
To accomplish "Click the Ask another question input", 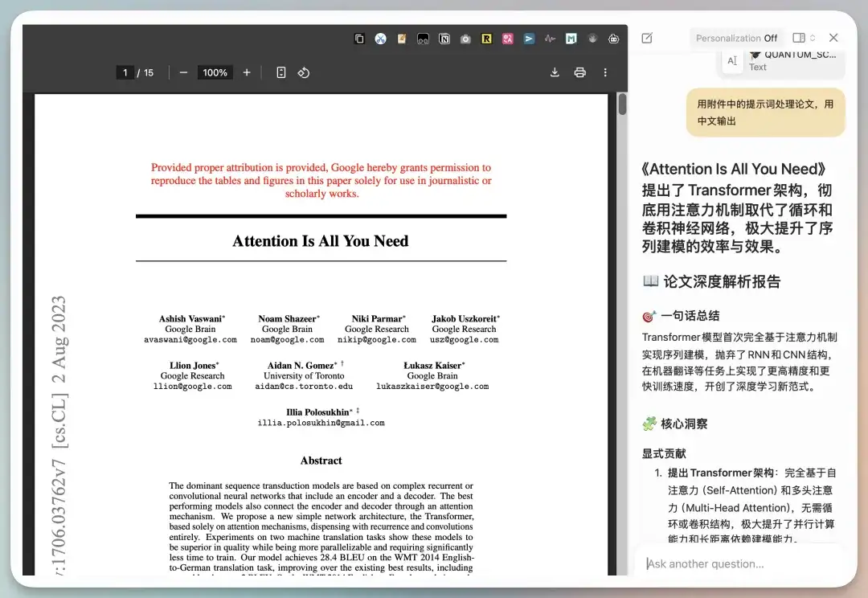I will (739, 563).
